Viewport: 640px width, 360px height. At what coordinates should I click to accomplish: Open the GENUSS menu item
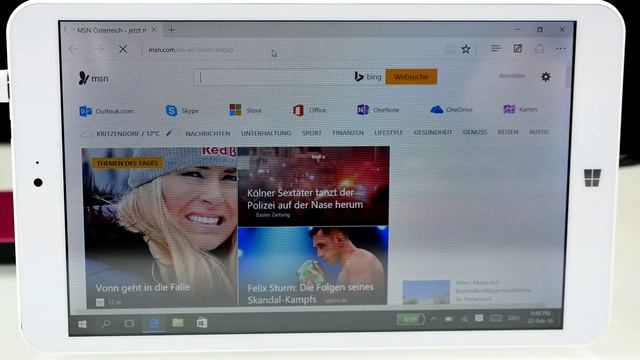(475, 132)
